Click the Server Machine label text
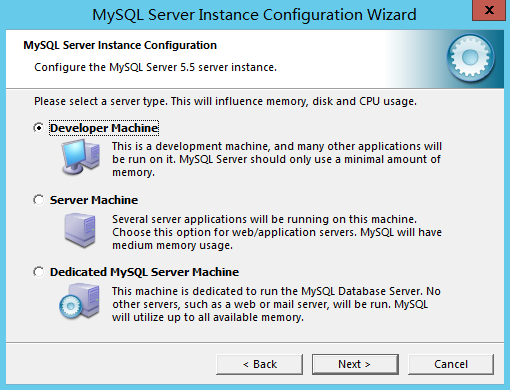Image resolution: width=510 pixels, height=390 pixels. tap(94, 200)
